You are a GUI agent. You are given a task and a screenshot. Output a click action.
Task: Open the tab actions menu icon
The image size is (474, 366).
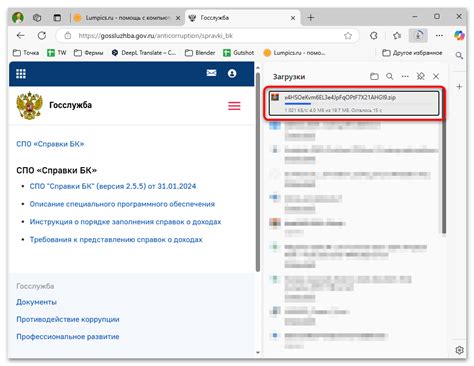[57, 18]
